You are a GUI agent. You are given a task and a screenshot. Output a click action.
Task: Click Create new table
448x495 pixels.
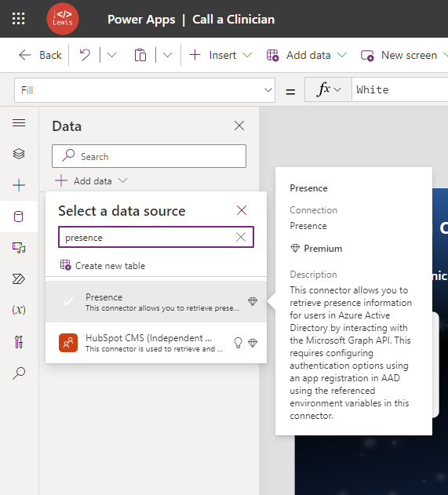tap(103, 265)
